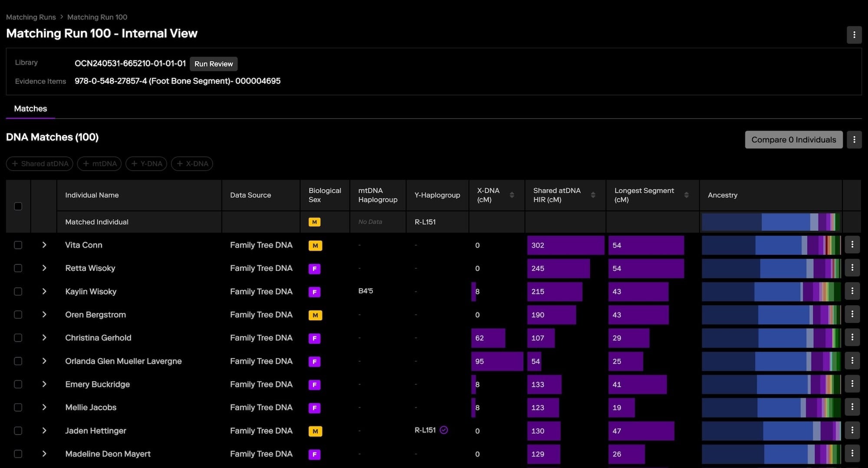This screenshot has height=468, width=868.
Task: Open page options menu beside Matching Run title
Action: pos(854,35)
